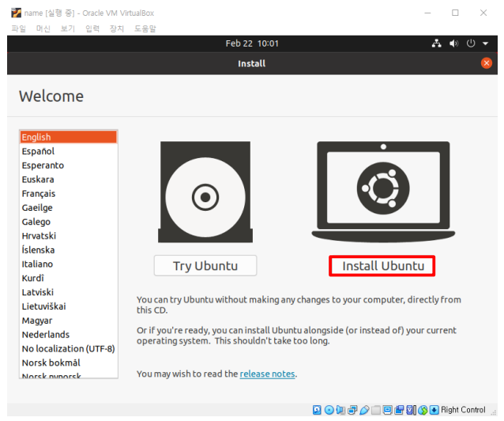The height and width of the screenshot is (421, 504).
Task: Select No localization (UTF-8) option
Action: point(69,349)
